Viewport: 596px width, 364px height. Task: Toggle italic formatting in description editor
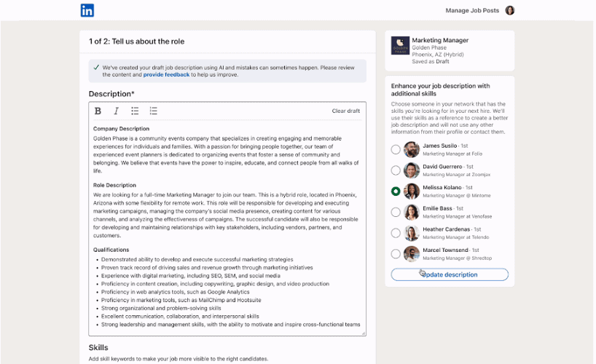116,111
